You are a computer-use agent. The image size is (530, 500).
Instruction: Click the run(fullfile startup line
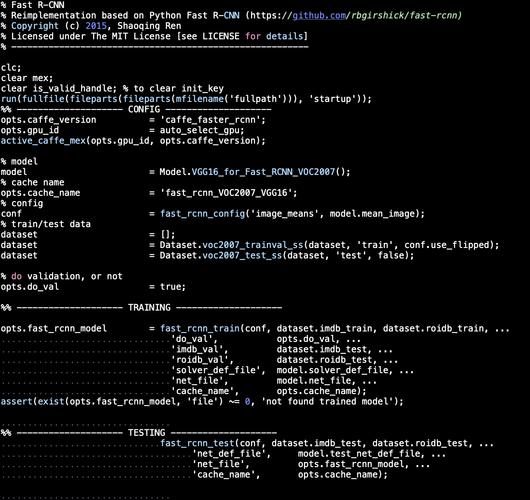pyautogui.click(x=186, y=99)
